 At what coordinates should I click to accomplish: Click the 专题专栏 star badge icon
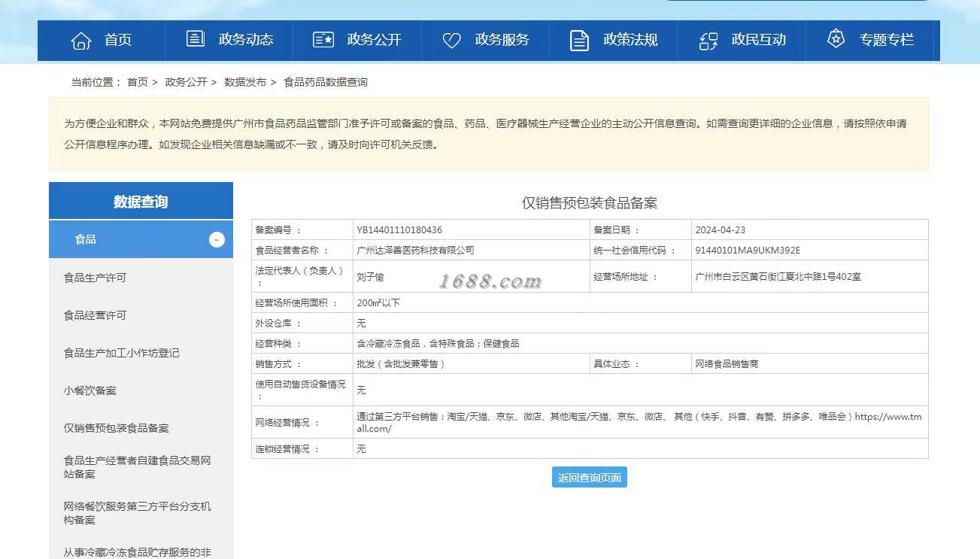coord(836,39)
